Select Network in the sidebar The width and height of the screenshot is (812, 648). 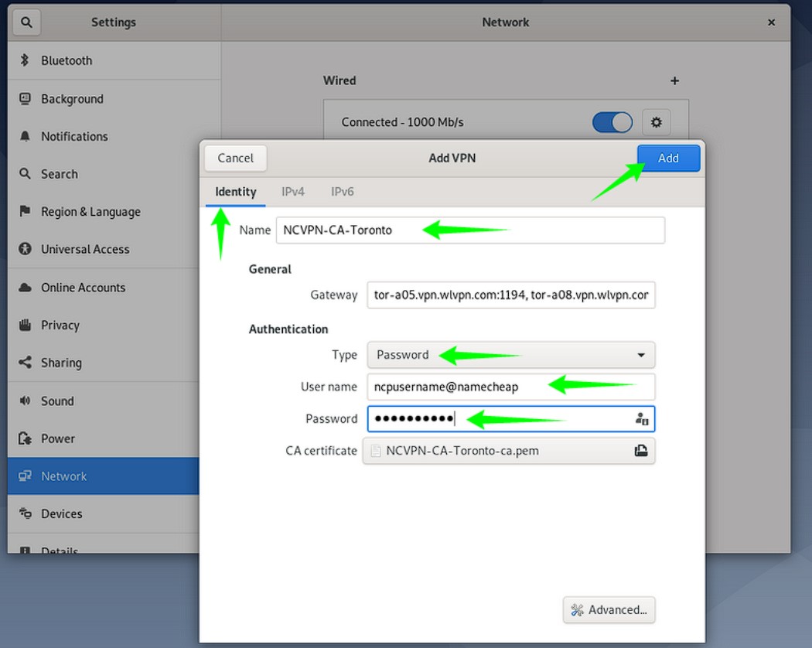[x=104, y=476]
